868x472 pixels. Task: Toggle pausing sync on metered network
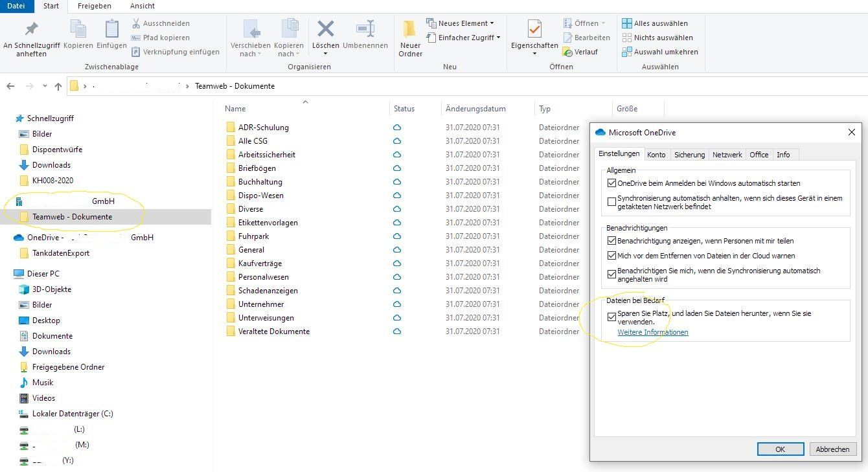(x=611, y=202)
